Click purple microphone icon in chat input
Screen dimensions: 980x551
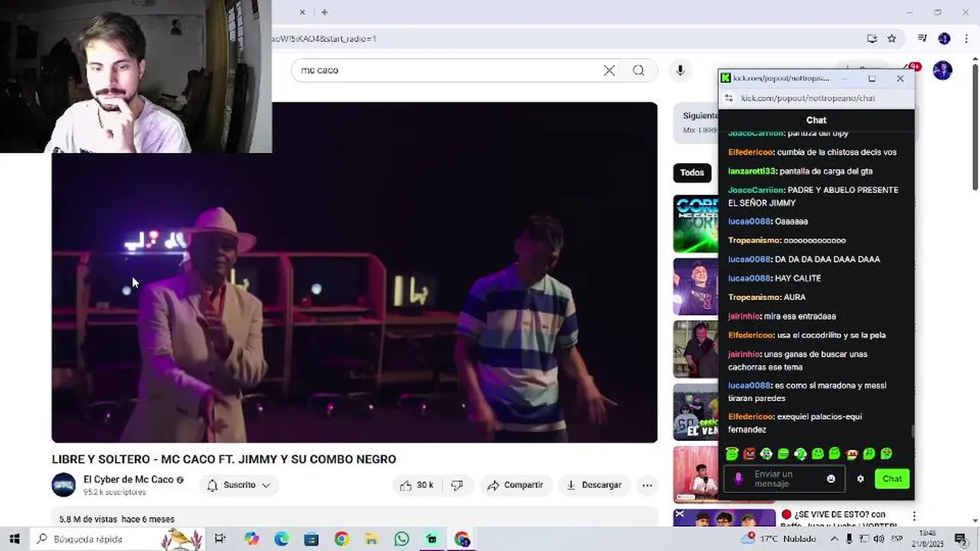(x=738, y=479)
